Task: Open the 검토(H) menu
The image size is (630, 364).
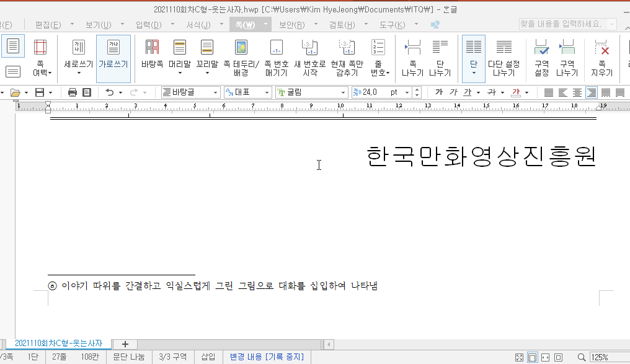Action: [342, 25]
